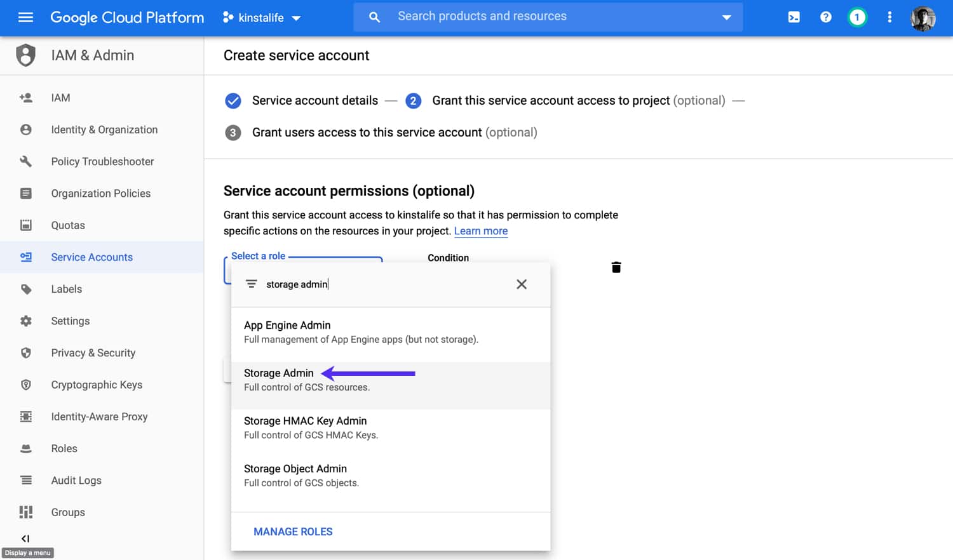The image size is (953, 560).
Task: Open the navigation hamburger menu
Action: (x=25, y=17)
